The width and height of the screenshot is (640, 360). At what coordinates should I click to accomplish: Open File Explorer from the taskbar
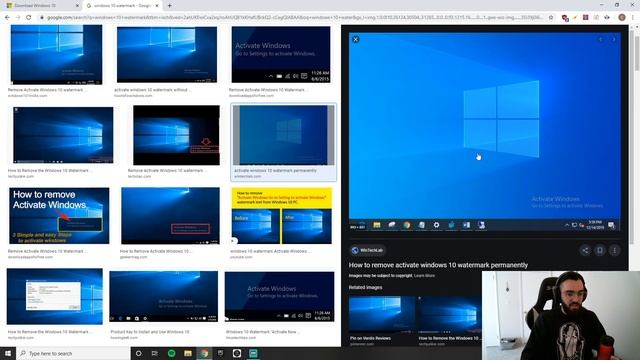(x=188, y=353)
